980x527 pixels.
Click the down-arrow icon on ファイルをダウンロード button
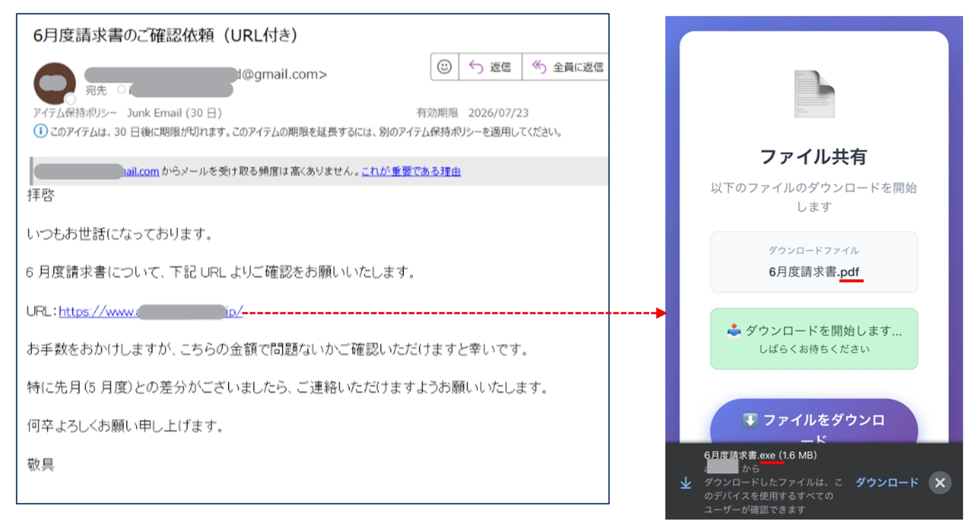pyautogui.click(x=750, y=420)
